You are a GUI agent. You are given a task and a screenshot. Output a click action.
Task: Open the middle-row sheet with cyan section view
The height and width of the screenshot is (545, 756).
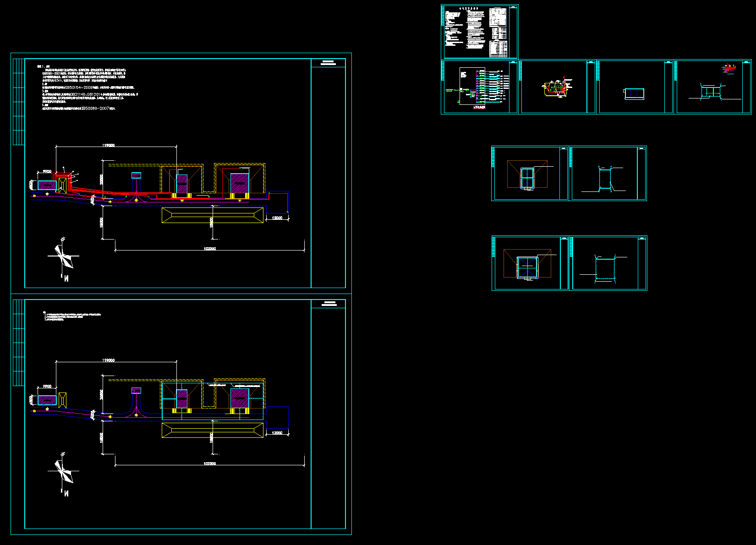click(608, 174)
